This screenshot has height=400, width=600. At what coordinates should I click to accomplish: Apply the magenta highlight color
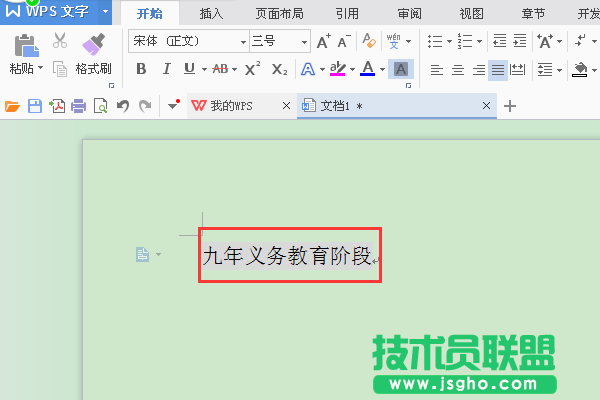click(x=338, y=69)
